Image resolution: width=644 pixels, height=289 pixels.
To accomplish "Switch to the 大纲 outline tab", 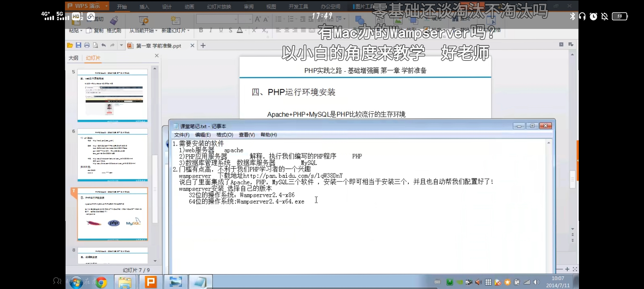I will point(73,58).
